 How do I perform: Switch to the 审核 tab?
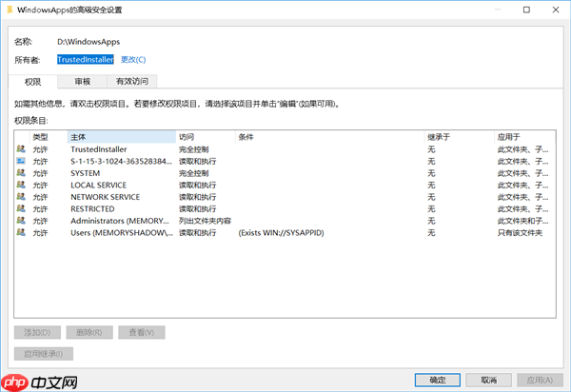(x=82, y=82)
